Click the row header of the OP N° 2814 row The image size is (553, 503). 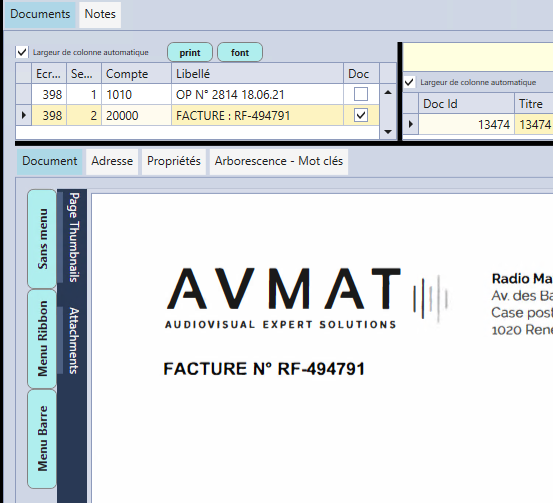tap(24, 95)
